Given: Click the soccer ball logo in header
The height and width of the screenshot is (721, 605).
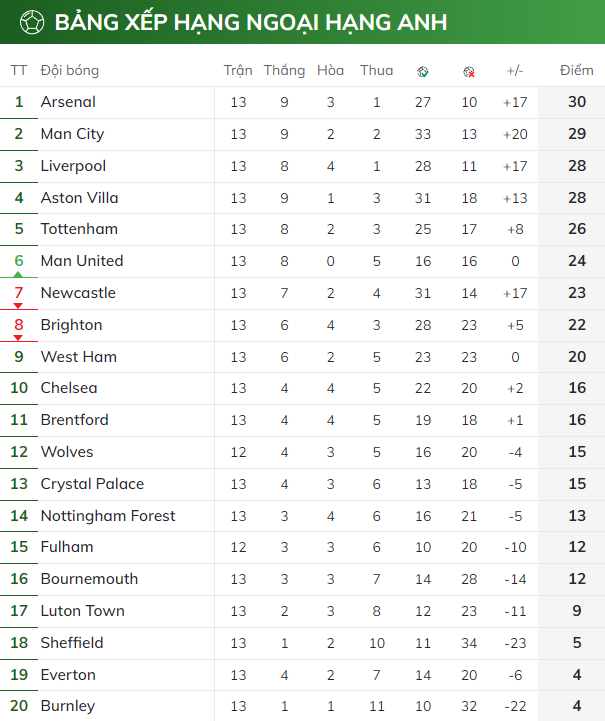Looking at the screenshot, I should coord(32,21).
